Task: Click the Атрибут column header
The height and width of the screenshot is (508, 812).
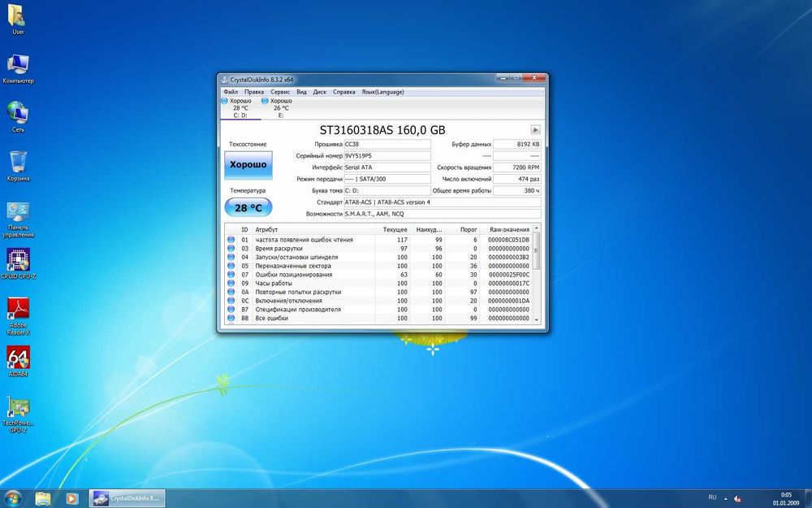Action: point(313,229)
